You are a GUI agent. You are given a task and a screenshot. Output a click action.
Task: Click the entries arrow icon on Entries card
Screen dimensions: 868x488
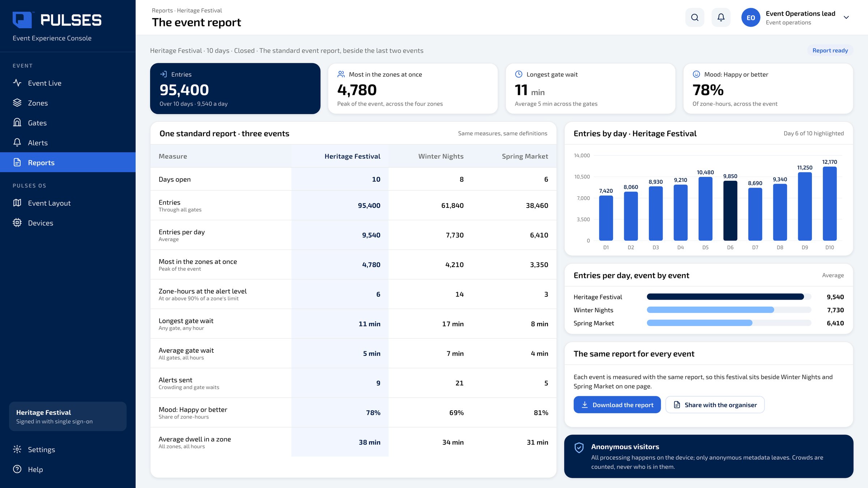[163, 74]
